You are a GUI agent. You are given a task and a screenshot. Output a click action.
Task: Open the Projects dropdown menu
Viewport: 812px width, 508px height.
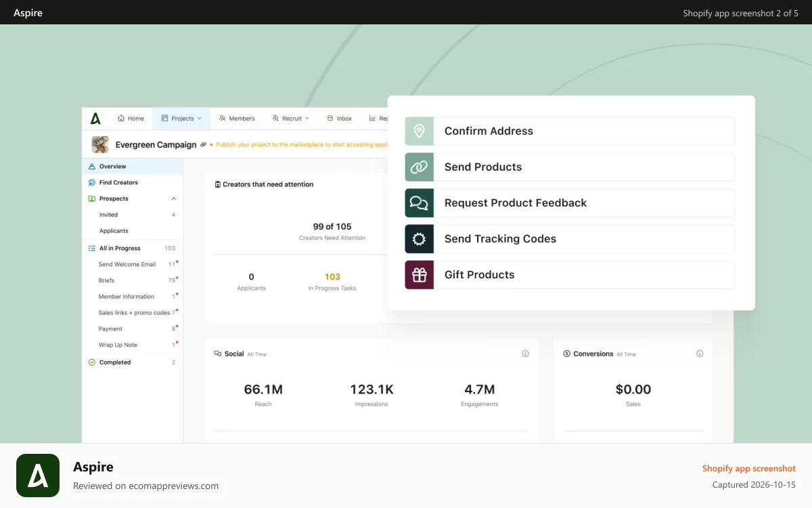[181, 119]
